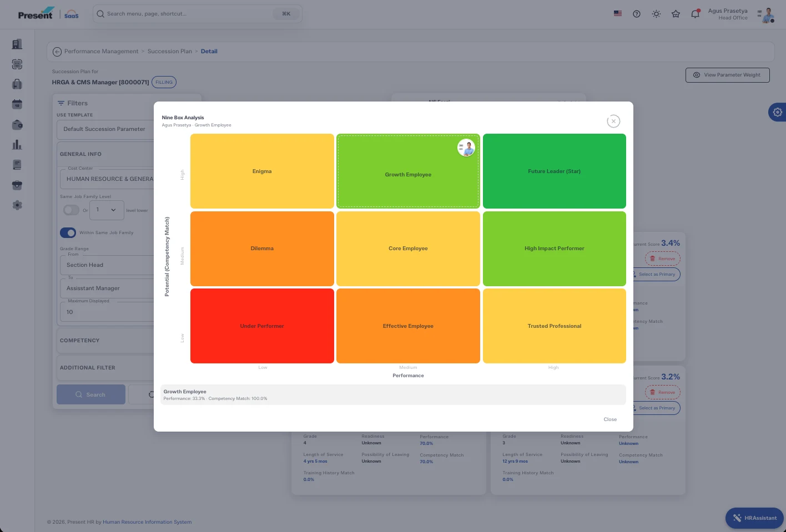Open the face-scan attendance sidebar icon
This screenshot has width=786, height=532.
[x=17, y=64]
